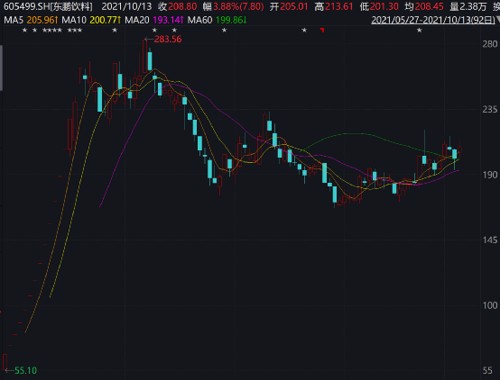The width and height of the screenshot is (500, 380).
Task: Click the 283.56 highest price label
Action: click(x=168, y=39)
